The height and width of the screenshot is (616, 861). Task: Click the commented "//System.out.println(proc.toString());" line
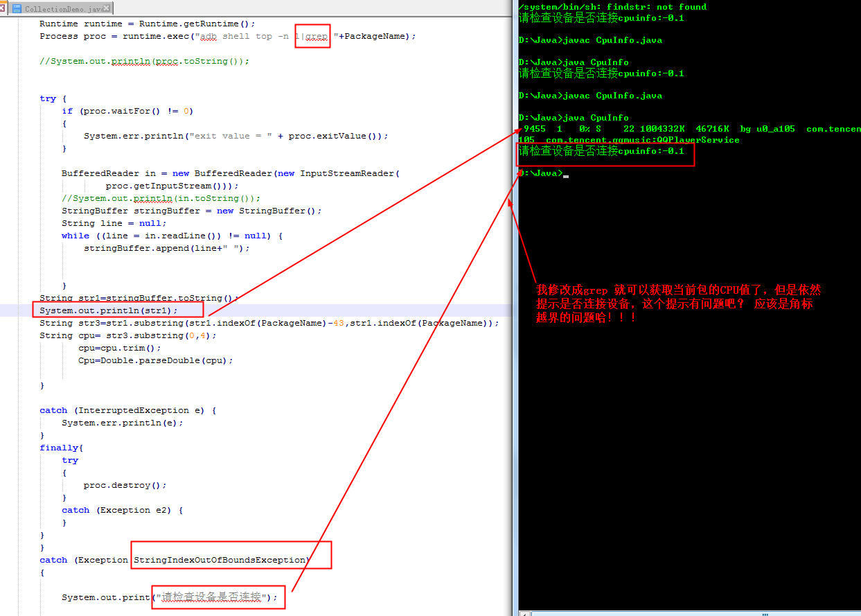click(x=144, y=61)
